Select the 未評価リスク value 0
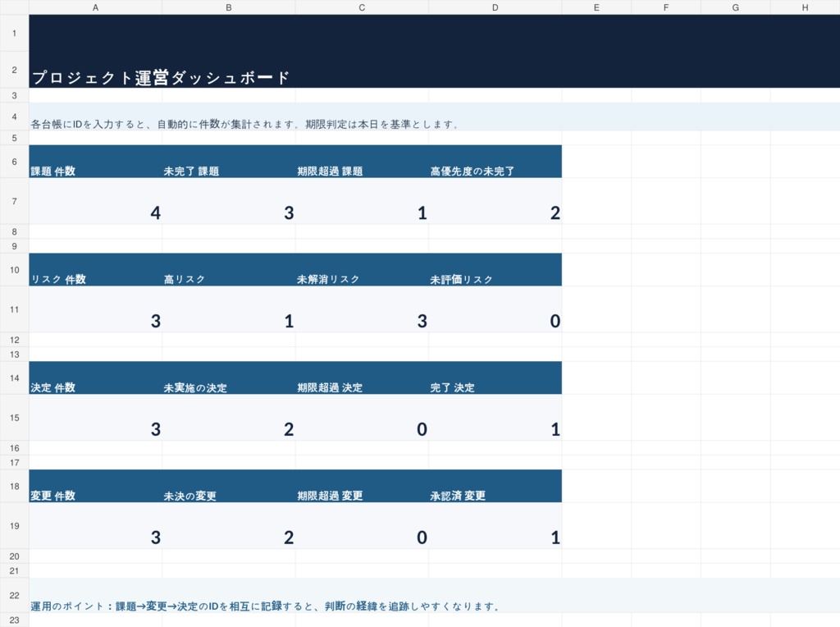This screenshot has height=627, width=840. point(495,309)
